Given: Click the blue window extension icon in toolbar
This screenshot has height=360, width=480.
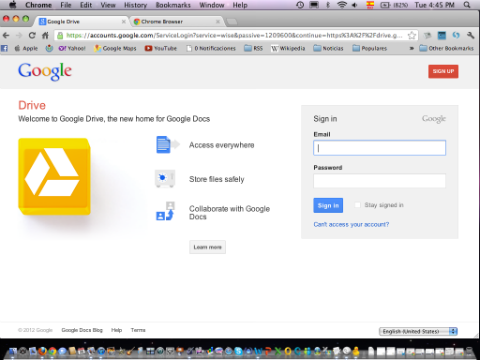Looking at the screenshot, I should (x=442, y=35).
